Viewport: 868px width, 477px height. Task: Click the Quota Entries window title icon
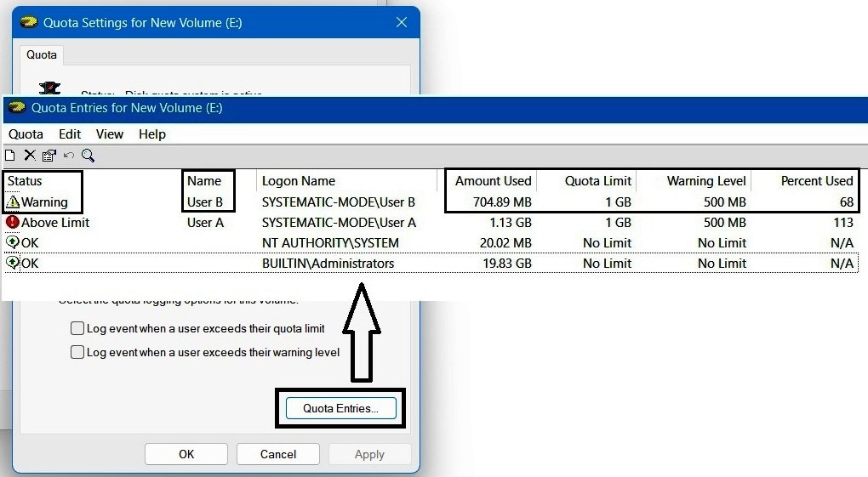17,107
